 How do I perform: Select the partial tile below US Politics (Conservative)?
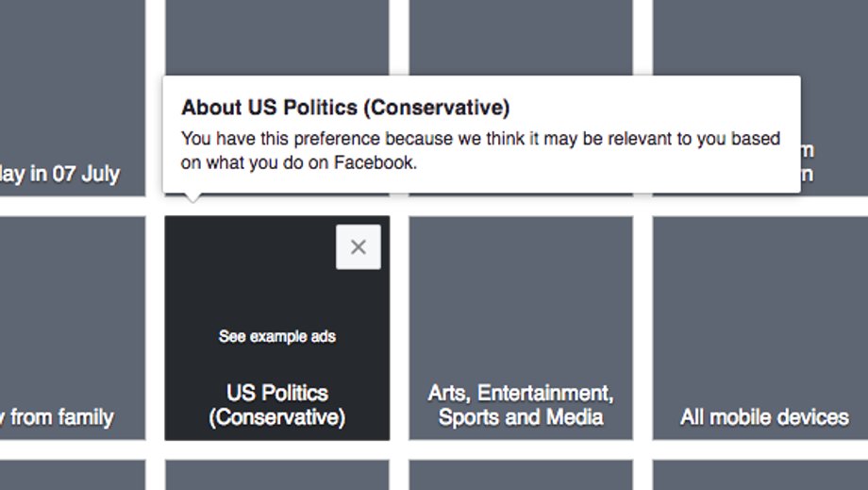(x=277, y=475)
